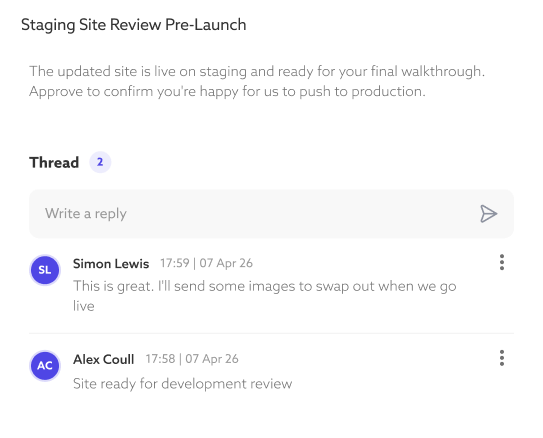
Task: Open the options menu on Alex Coull's comment
Action: 502,358
